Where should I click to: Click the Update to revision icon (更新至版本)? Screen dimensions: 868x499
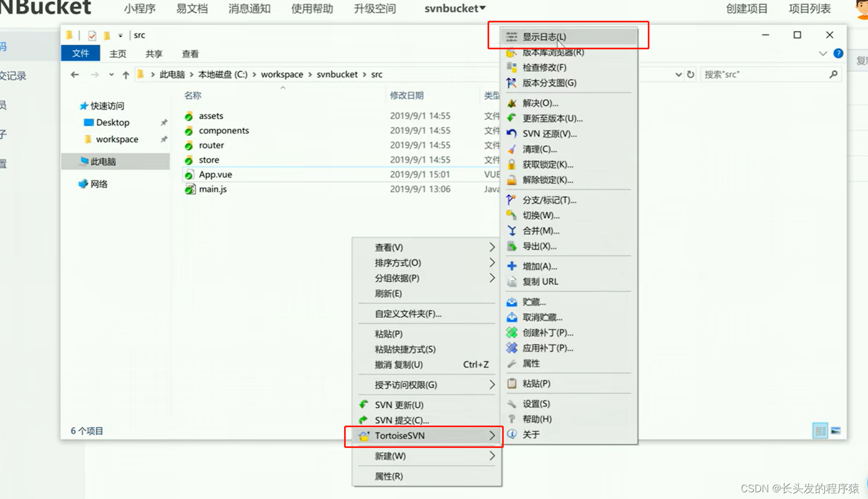click(512, 118)
